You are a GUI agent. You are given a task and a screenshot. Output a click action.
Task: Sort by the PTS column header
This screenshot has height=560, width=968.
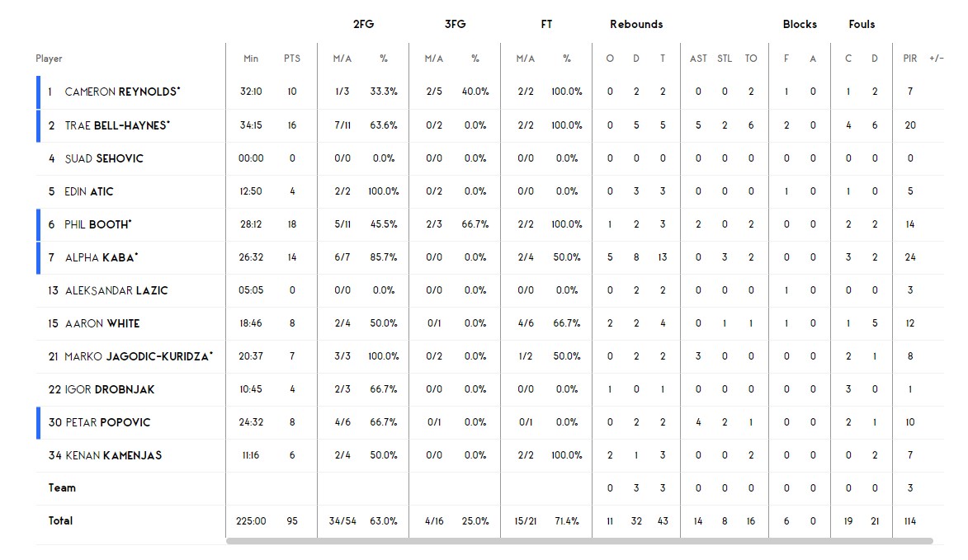[x=292, y=59]
